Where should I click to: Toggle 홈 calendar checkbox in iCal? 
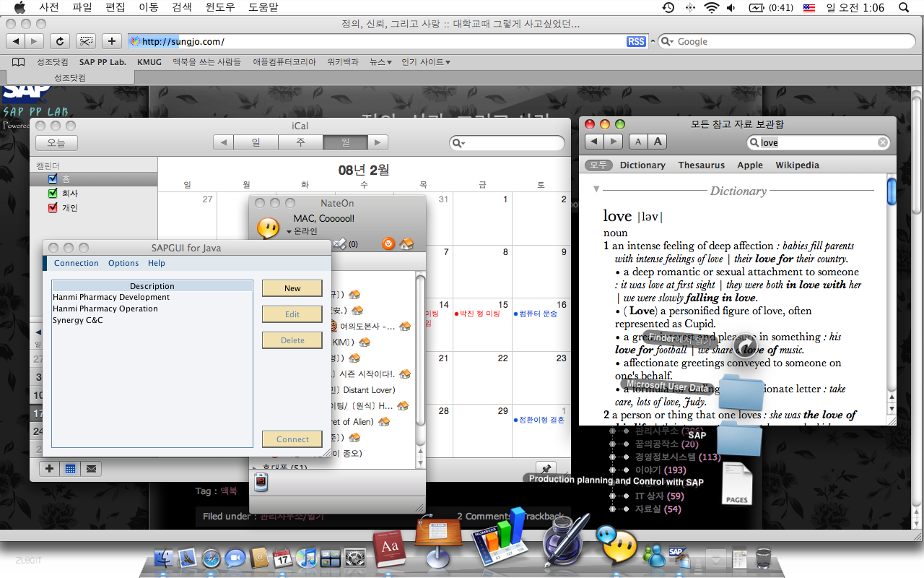[52, 178]
